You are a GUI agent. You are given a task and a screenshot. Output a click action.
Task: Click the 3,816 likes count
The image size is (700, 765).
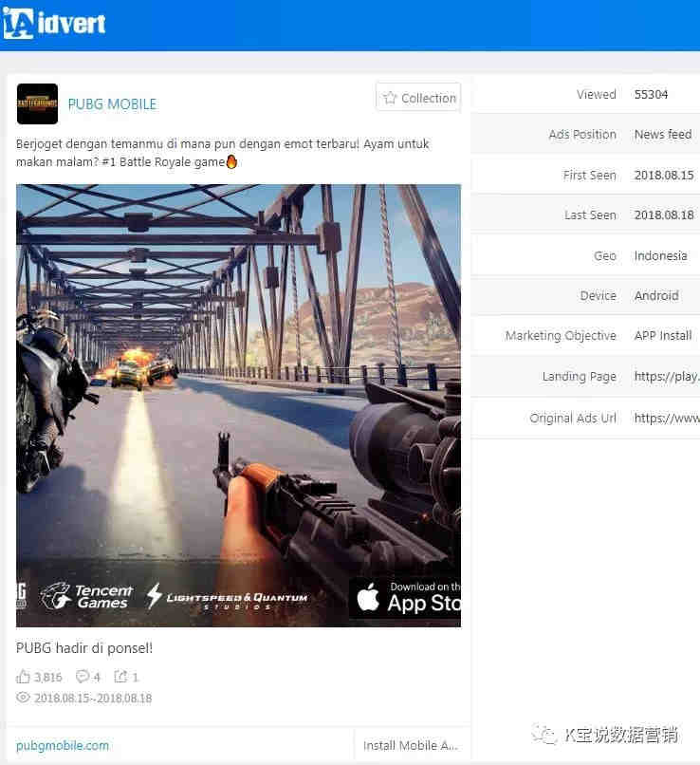pyautogui.click(x=48, y=677)
